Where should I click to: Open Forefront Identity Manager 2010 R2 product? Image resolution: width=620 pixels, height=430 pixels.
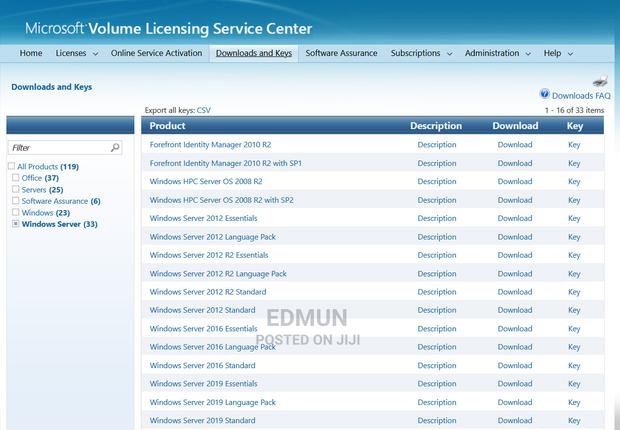[210, 145]
